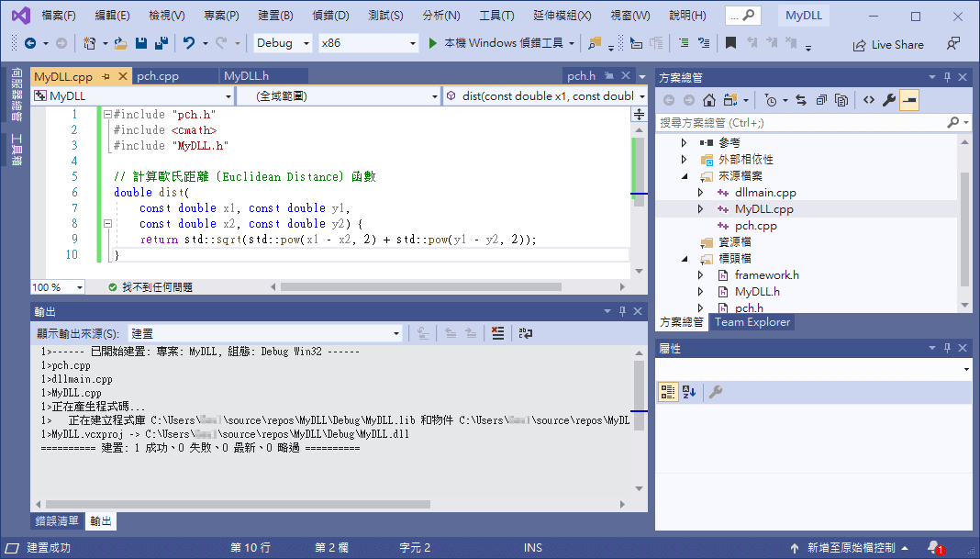Switch to the Team Explorer tab

(752, 322)
